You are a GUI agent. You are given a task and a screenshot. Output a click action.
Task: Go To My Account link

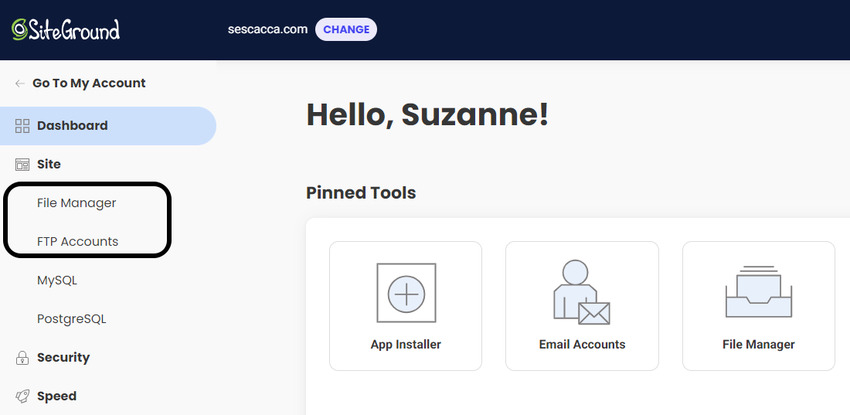coord(89,83)
